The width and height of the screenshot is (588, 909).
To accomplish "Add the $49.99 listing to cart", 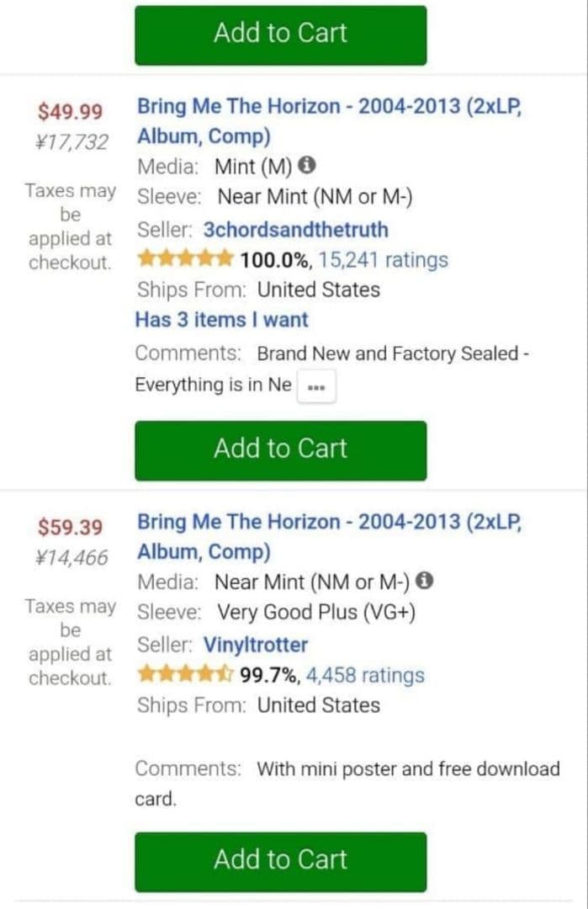I will click(280, 449).
